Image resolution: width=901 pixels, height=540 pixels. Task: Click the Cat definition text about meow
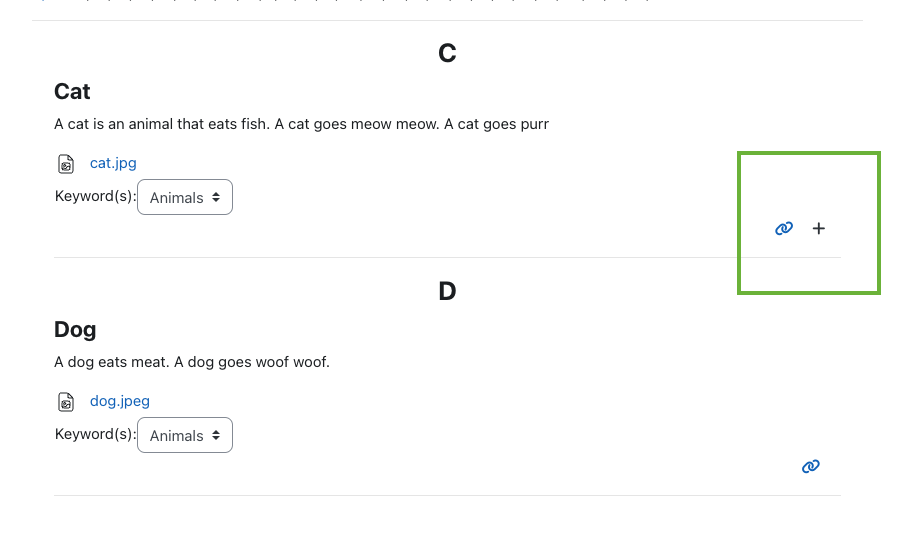tap(302, 124)
